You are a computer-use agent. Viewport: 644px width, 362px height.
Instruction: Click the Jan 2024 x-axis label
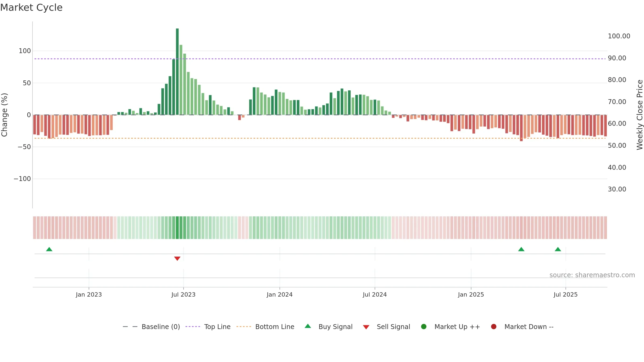[280, 294]
